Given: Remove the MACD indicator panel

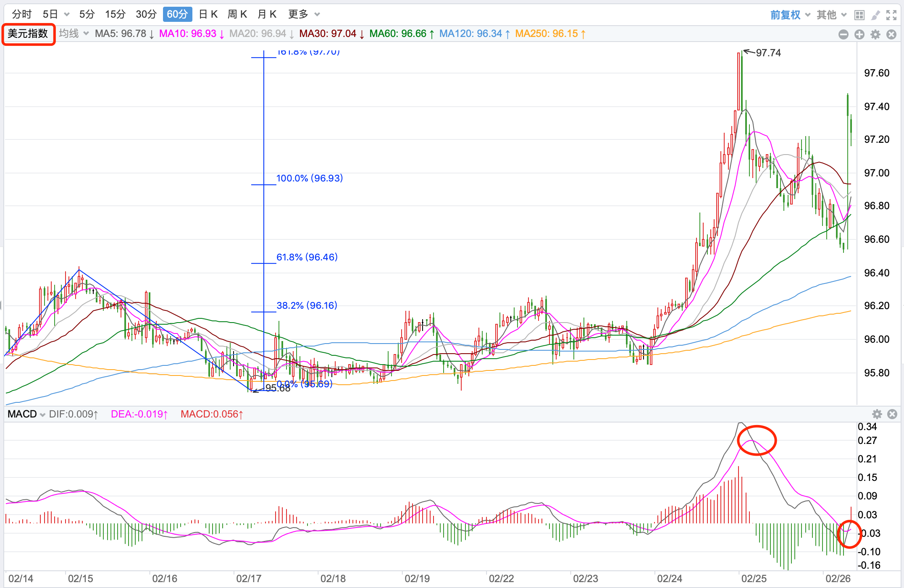Looking at the screenshot, I should point(892,414).
